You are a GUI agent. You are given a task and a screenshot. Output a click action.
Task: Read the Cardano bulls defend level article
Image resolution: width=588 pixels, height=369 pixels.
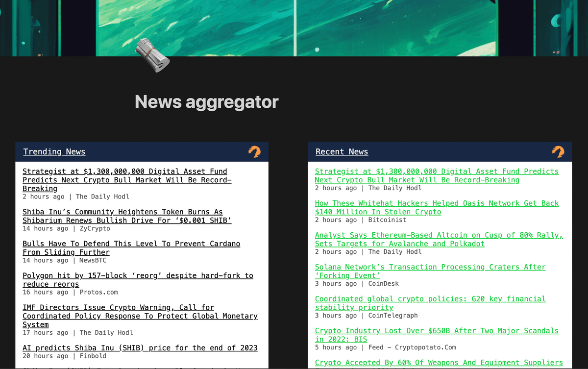[x=131, y=248]
